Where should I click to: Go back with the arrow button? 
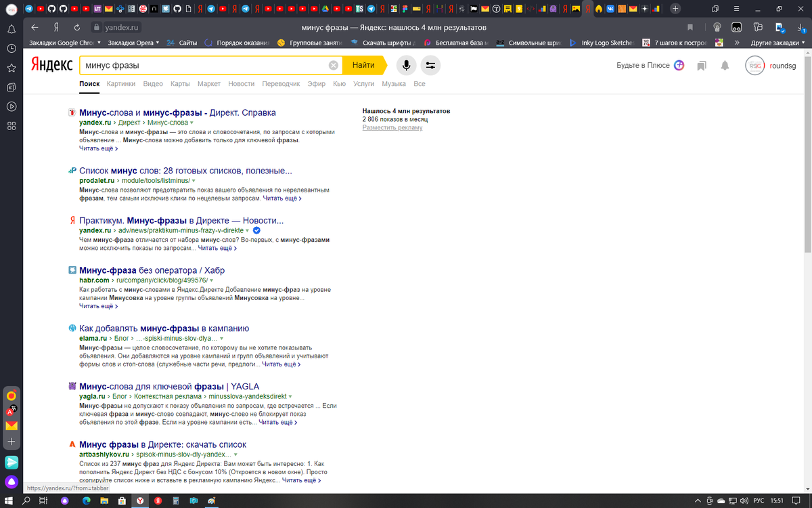point(35,27)
